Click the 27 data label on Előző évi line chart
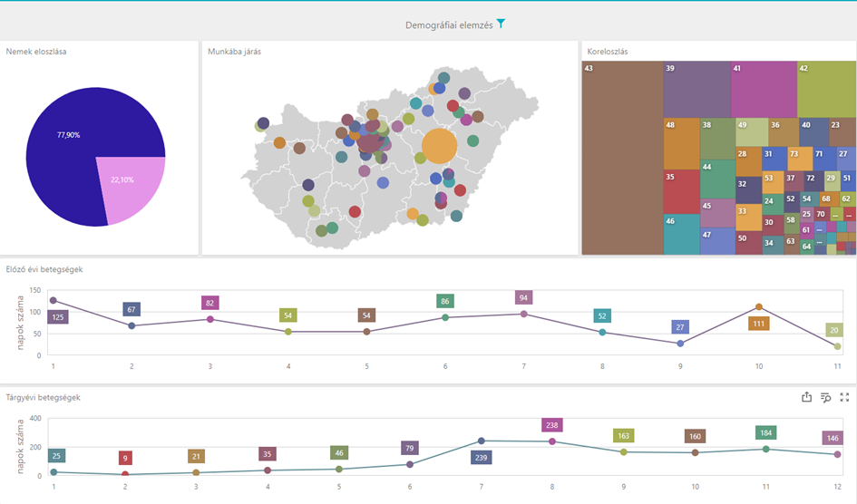Screen dimensions: 857x504 click(680, 327)
